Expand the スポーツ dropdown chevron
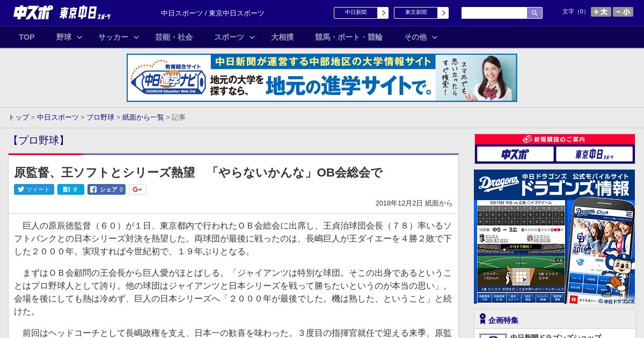The width and height of the screenshot is (644, 338). 252,37
